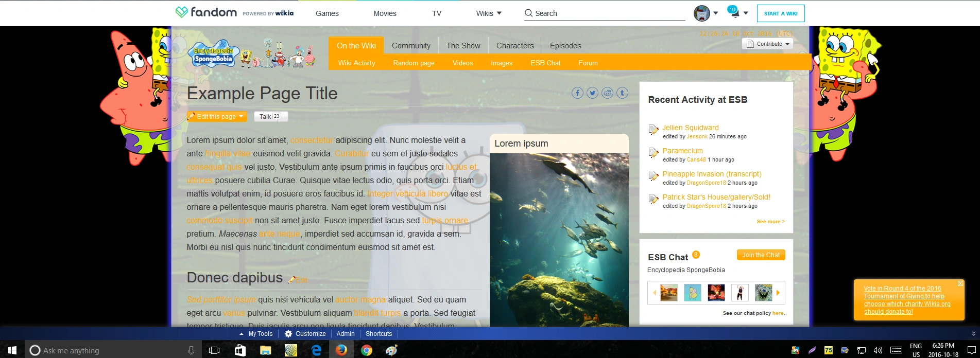Screen dimensions: 980x358
Task: Share page on Facebook
Action: tap(577, 93)
